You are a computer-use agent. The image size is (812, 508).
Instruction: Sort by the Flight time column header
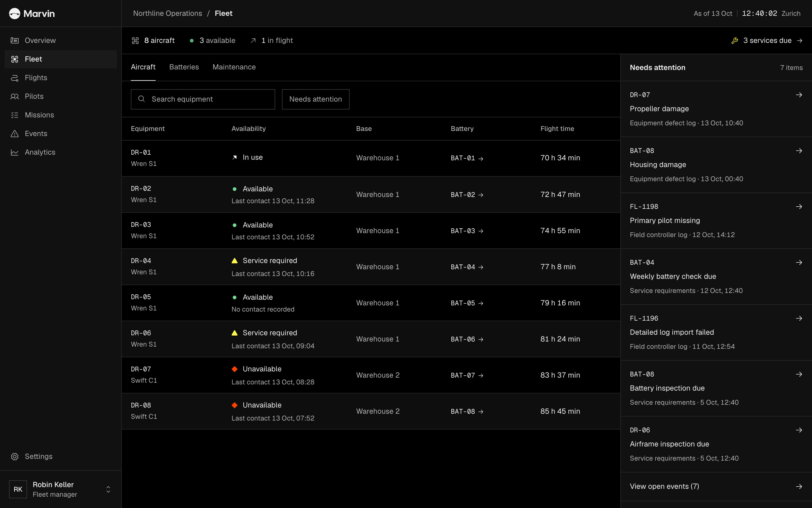click(x=557, y=129)
